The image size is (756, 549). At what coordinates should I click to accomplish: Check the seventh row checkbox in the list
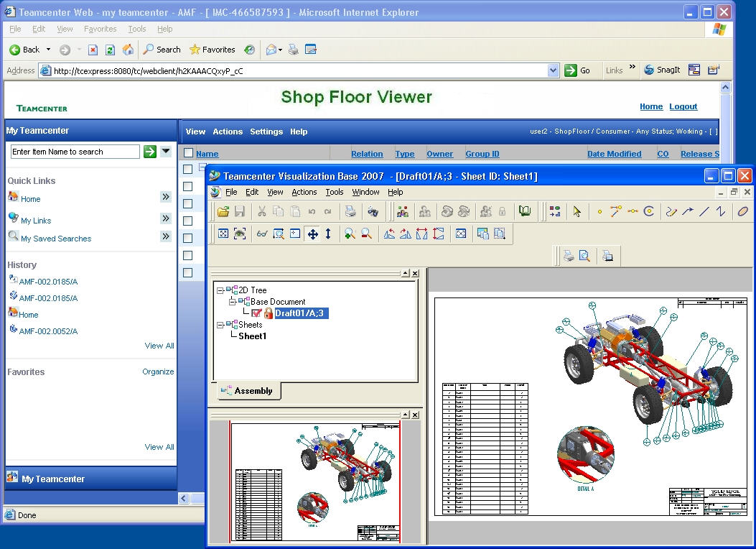tap(188, 272)
